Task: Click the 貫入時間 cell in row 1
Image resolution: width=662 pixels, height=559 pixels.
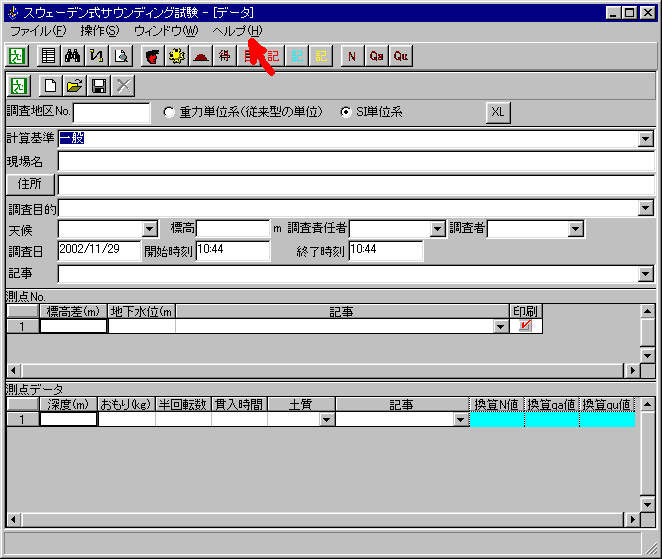Action: click(239, 420)
